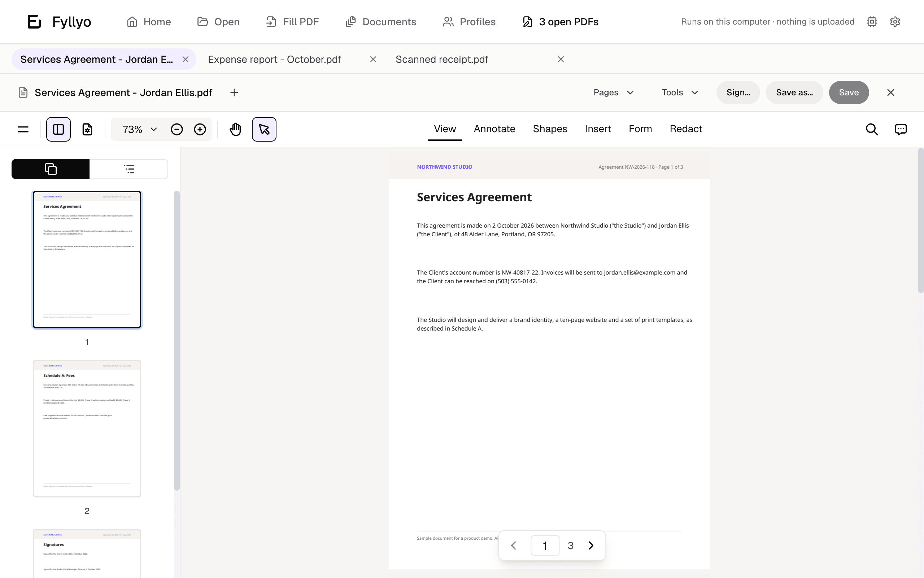This screenshot has width=924, height=578.
Task: Click 3 open PDFs in navigation
Action: (x=561, y=22)
